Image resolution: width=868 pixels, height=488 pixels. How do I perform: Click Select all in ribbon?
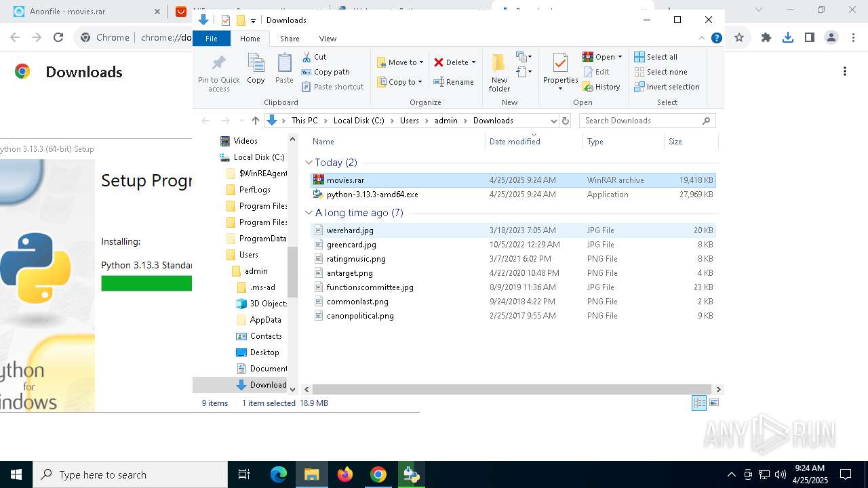[656, 57]
